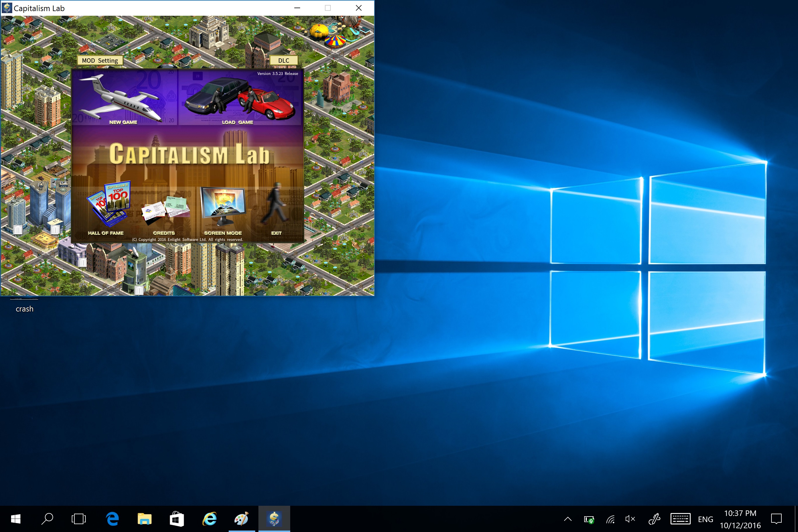This screenshot has height=532, width=798.
Task: Click the Version 3.5.23 Release text
Action: [x=278, y=73]
